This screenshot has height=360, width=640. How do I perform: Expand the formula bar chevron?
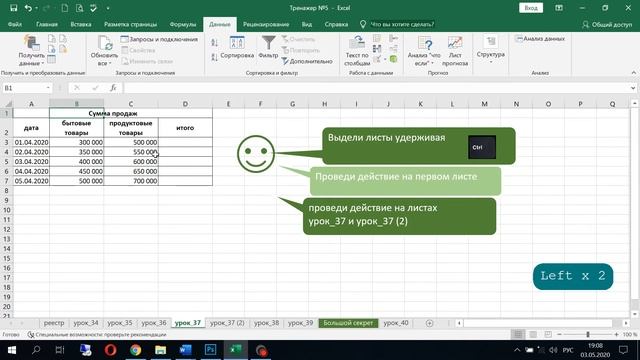[633, 88]
